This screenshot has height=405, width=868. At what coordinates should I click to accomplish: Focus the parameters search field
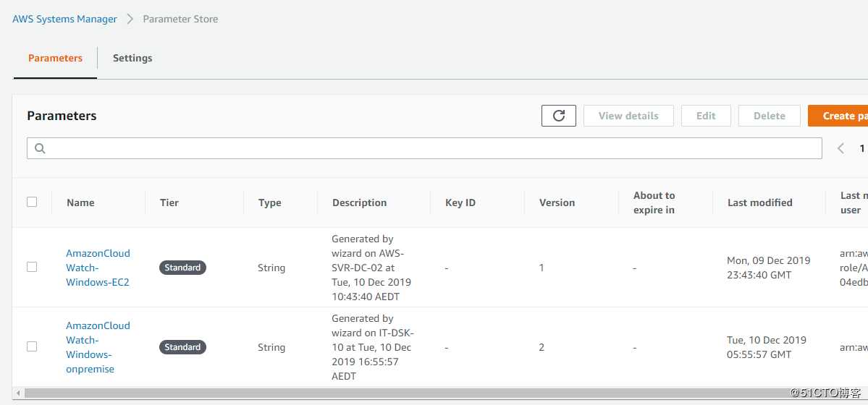tap(425, 148)
